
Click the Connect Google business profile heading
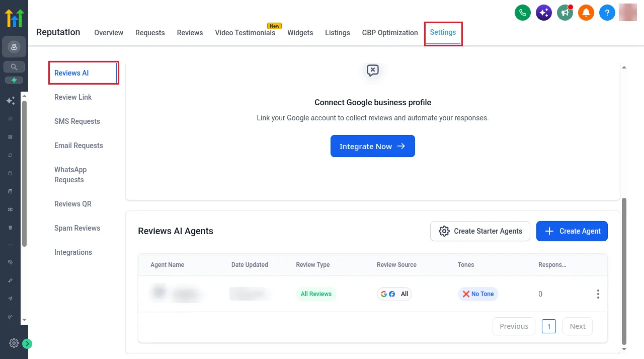[373, 102]
